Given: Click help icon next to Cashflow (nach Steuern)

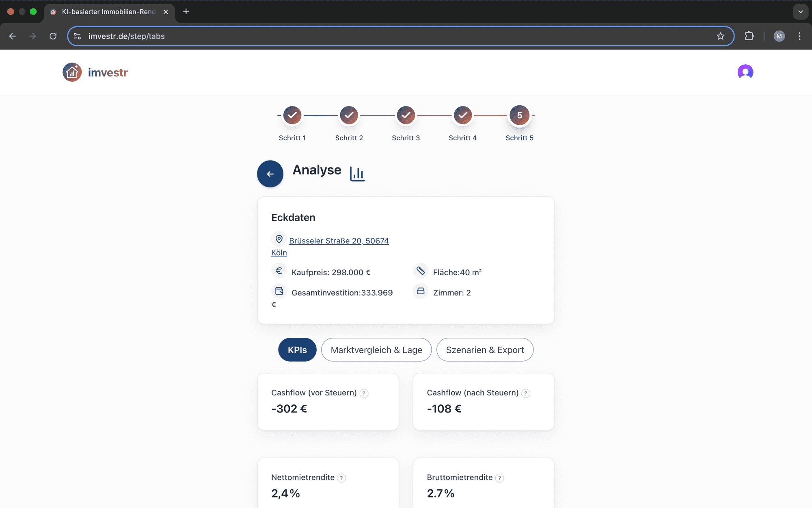Looking at the screenshot, I should pyautogui.click(x=526, y=393).
